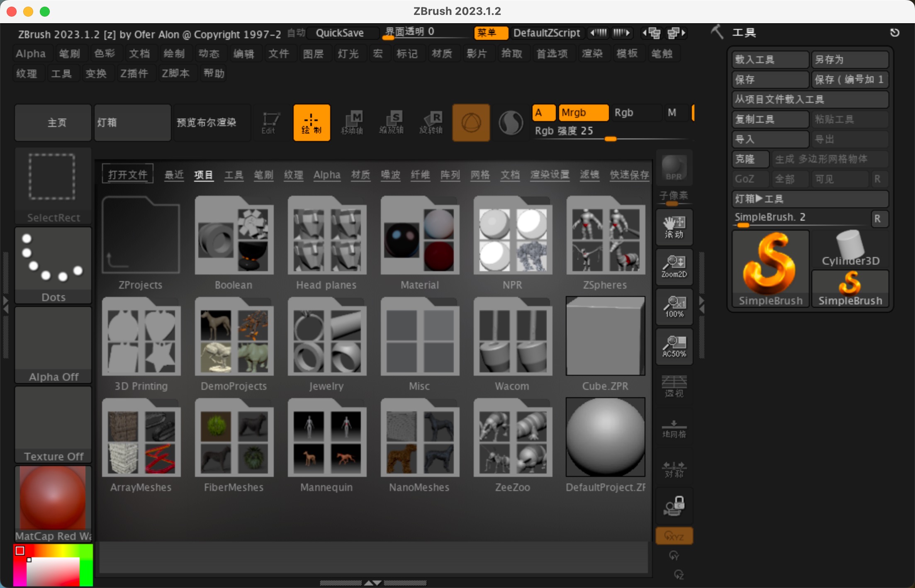Click the tool palette restore icon

(x=895, y=33)
